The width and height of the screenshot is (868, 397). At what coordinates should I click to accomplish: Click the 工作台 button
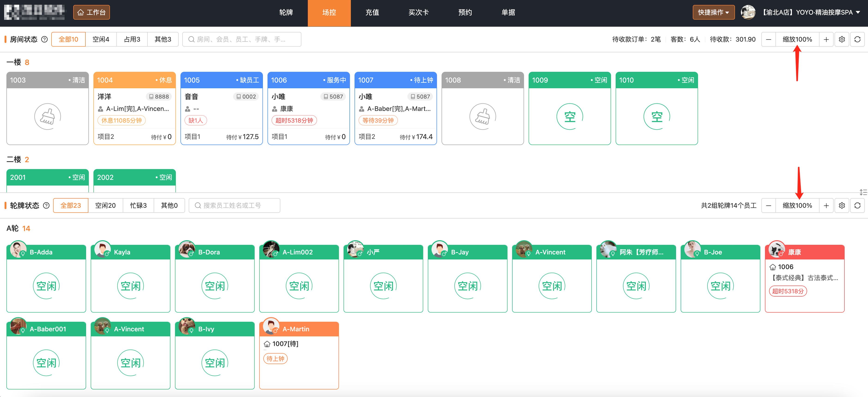(x=91, y=12)
